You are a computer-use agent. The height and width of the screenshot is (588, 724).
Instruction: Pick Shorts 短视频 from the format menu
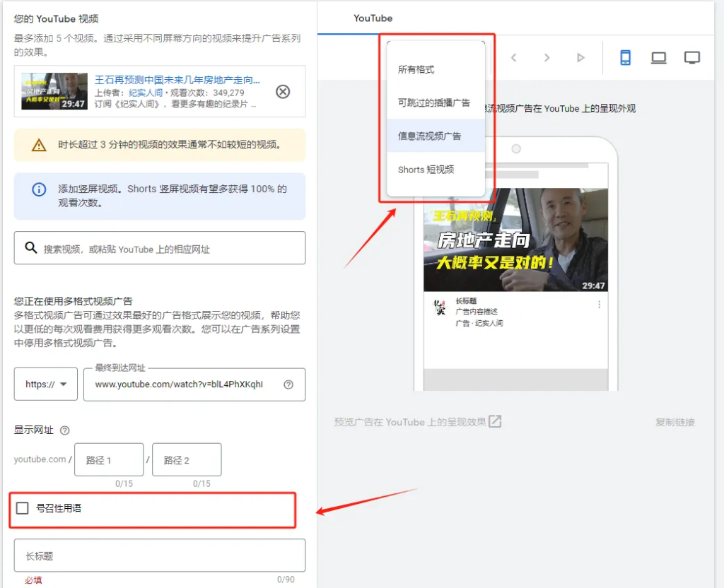436,170
